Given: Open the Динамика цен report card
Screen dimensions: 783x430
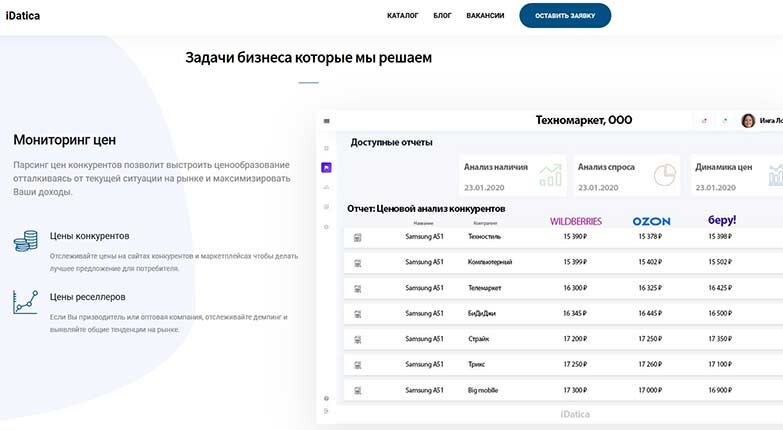Looking at the screenshot, I should point(737,176).
